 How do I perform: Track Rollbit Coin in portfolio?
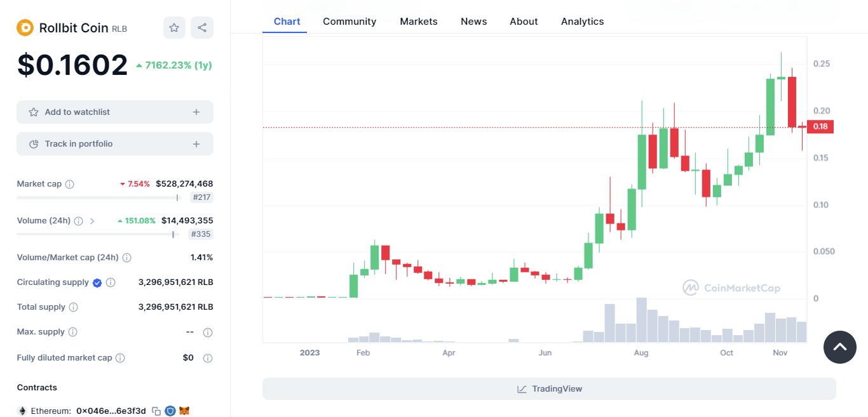pos(115,143)
